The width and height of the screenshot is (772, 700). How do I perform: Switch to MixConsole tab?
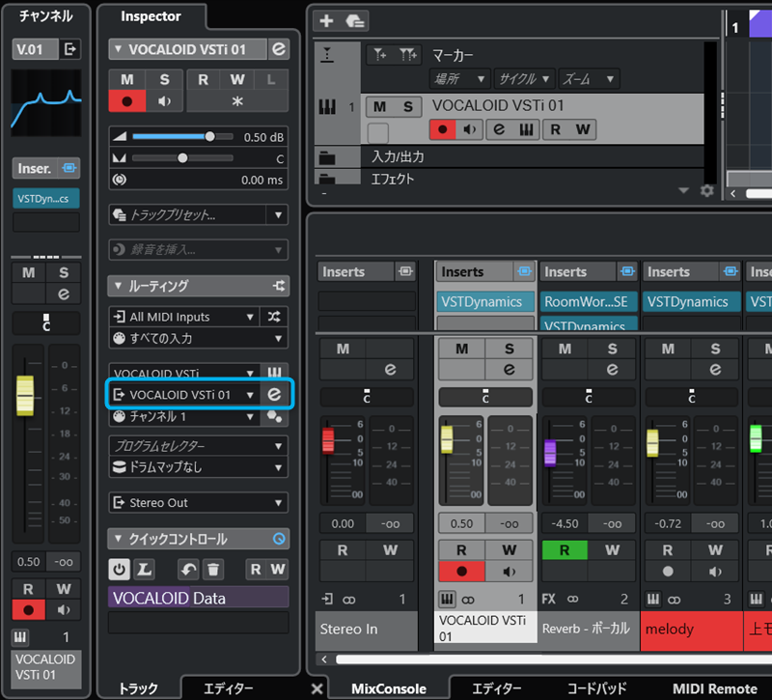coord(389,688)
